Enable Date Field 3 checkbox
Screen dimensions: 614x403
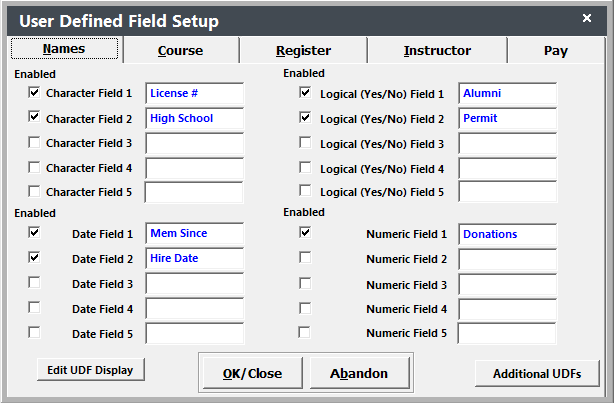(x=35, y=282)
